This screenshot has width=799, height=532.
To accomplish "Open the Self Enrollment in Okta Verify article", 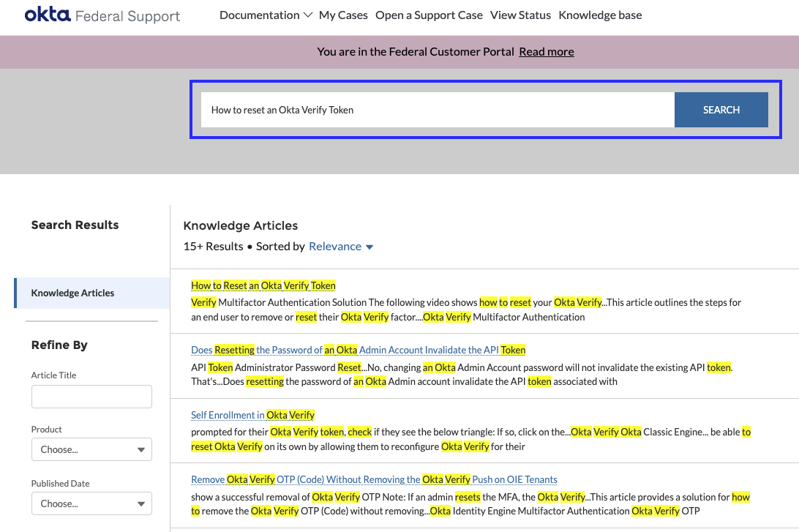I will pyautogui.click(x=252, y=414).
